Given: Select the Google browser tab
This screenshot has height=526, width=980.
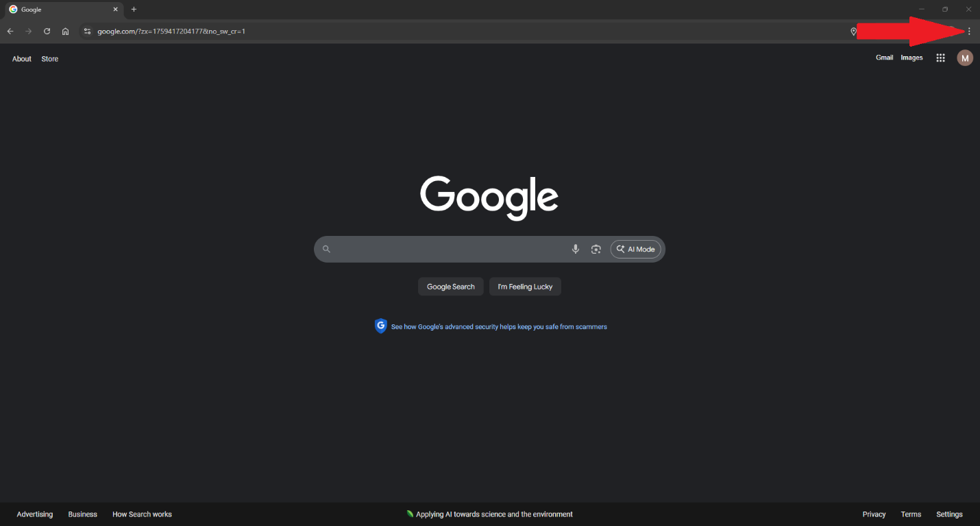Looking at the screenshot, I should point(63,10).
